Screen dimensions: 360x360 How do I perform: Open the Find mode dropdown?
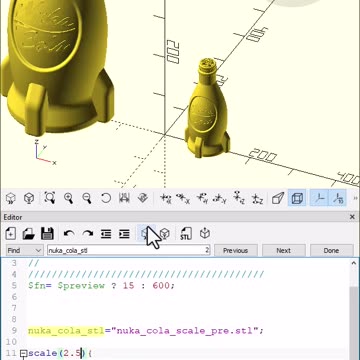coord(24,250)
